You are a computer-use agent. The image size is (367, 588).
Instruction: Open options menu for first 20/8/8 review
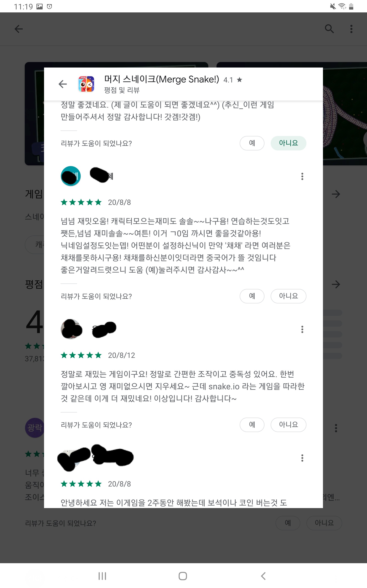pyautogui.click(x=302, y=176)
